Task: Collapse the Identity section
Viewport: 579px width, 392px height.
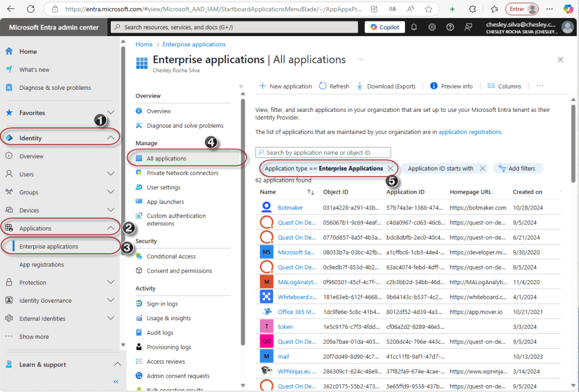Action: (x=111, y=138)
